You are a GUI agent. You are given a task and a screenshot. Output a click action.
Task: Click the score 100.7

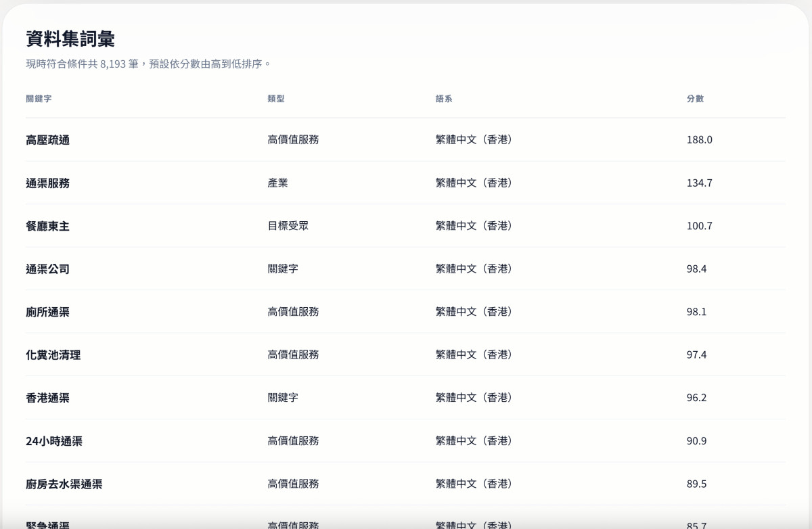700,226
